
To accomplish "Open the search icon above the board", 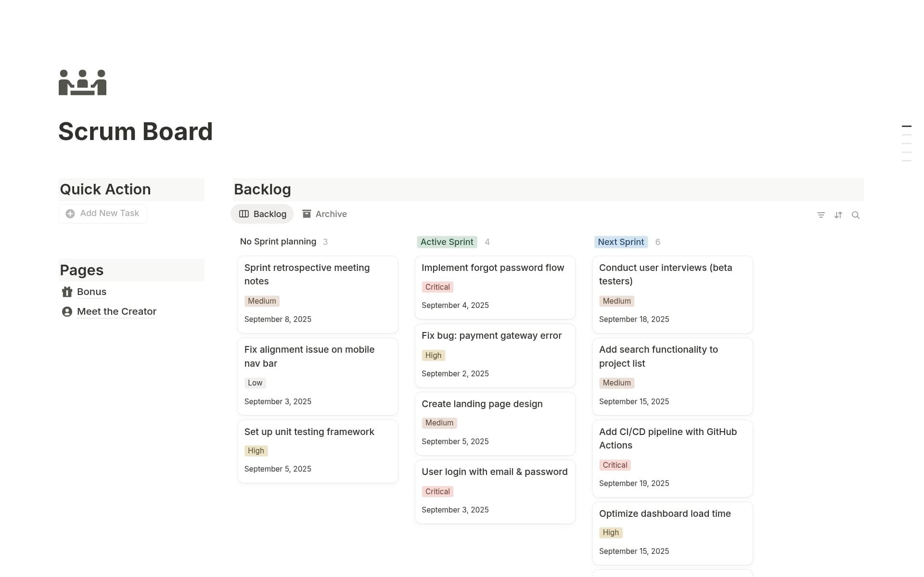I will pyautogui.click(x=856, y=215).
